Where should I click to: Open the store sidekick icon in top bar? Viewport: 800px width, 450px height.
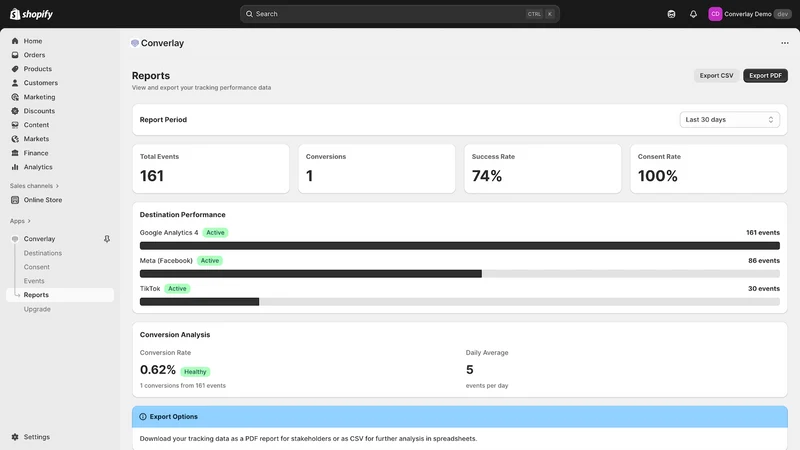(x=671, y=14)
